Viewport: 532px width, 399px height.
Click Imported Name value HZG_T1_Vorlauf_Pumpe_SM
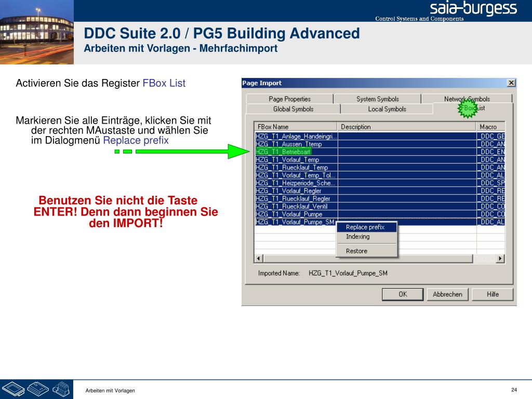(348, 273)
